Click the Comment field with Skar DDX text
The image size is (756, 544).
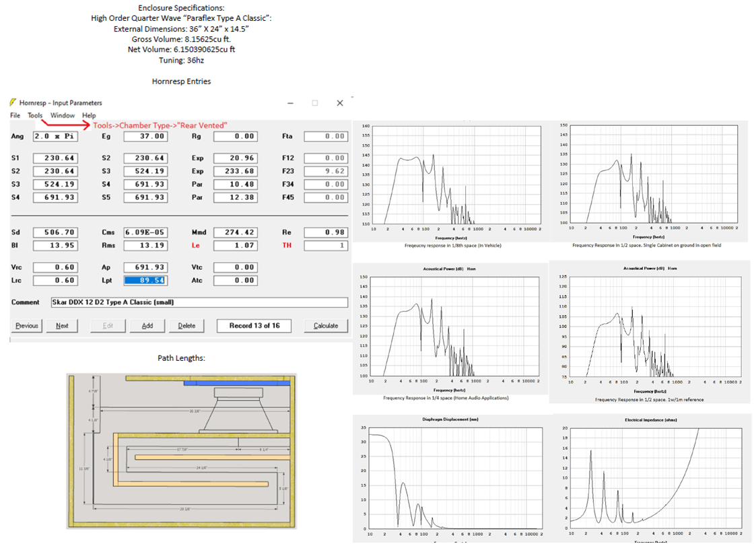(x=199, y=302)
